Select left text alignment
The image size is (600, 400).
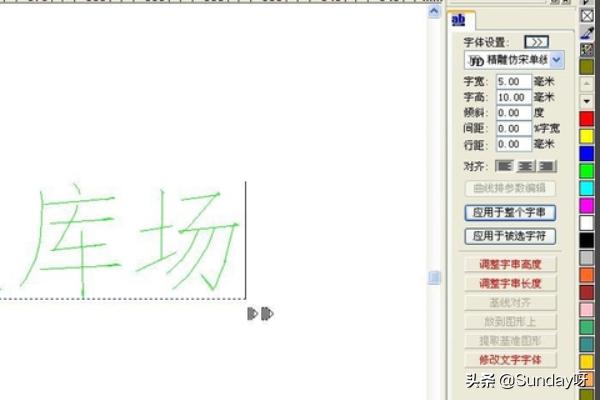(505, 165)
